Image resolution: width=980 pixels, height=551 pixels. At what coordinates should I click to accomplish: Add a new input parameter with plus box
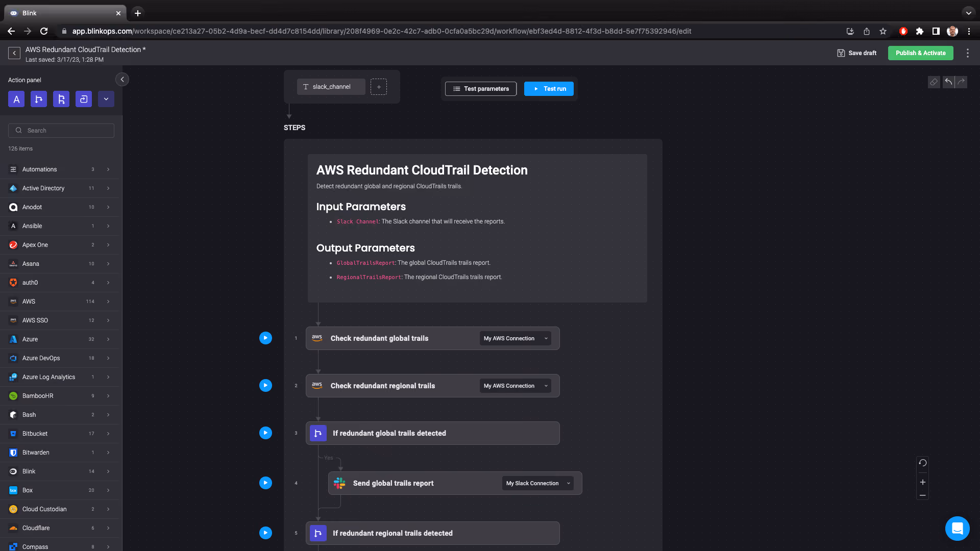(379, 87)
